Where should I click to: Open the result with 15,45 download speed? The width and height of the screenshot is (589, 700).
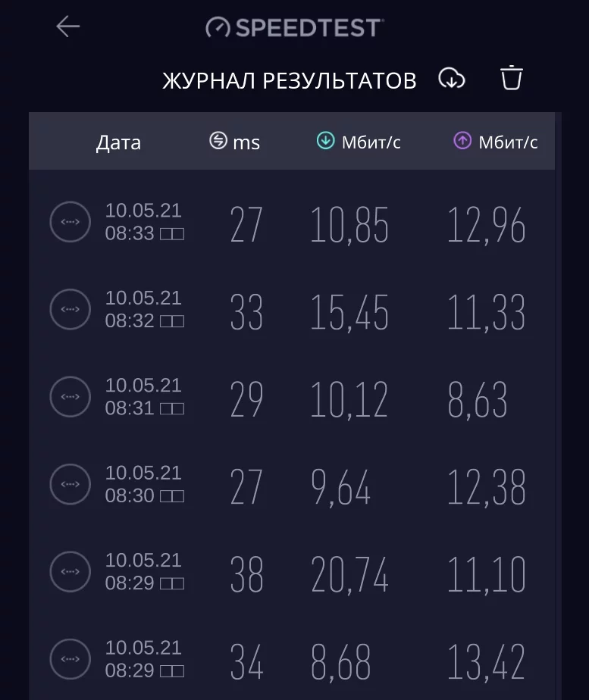point(349,313)
